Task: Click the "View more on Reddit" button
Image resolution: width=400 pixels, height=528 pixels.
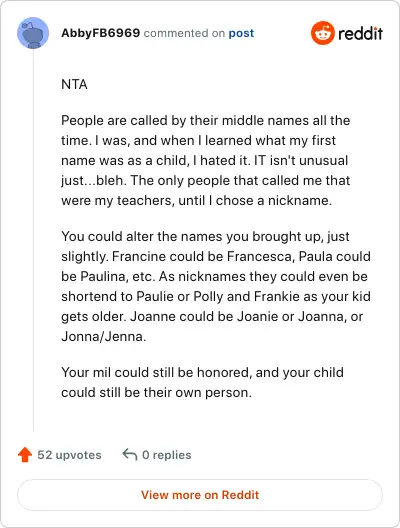Action: [x=200, y=495]
